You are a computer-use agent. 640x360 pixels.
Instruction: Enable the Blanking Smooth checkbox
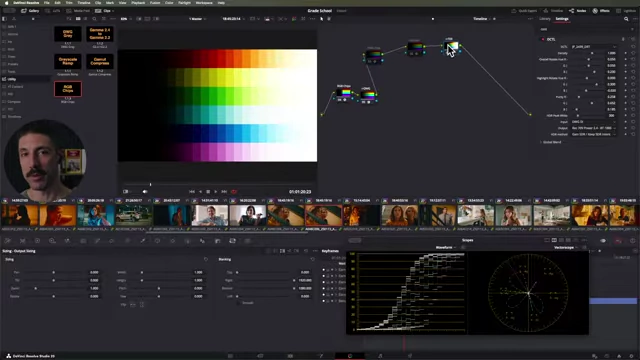[x=238, y=303]
